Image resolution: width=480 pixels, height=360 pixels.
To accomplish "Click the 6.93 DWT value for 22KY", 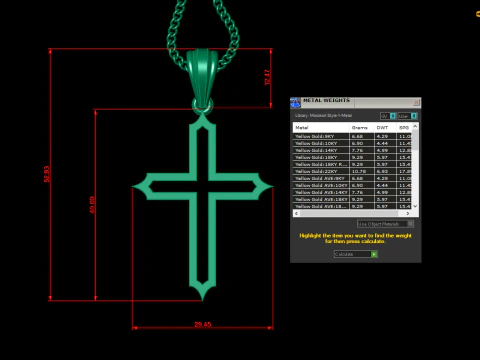I will coord(382,171).
